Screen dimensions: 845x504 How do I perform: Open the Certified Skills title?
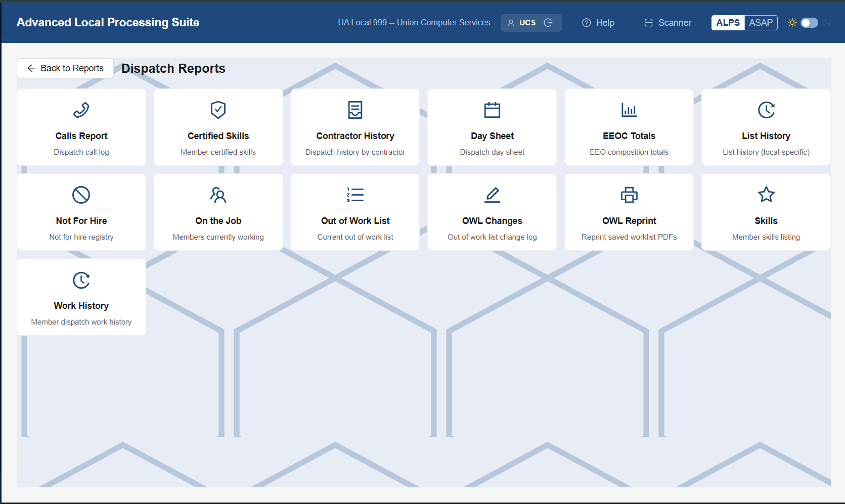pos(218,136)
